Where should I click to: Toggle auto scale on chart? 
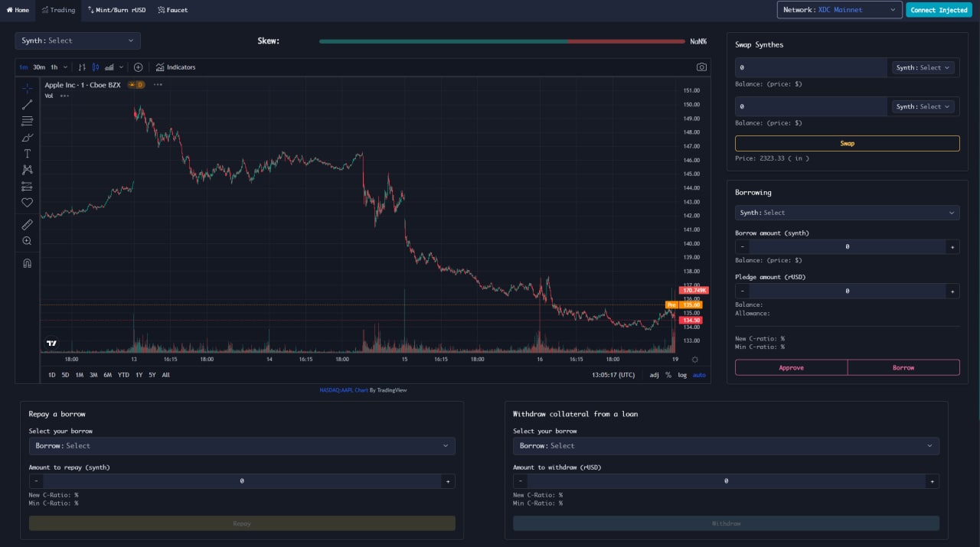click(699, 375)
